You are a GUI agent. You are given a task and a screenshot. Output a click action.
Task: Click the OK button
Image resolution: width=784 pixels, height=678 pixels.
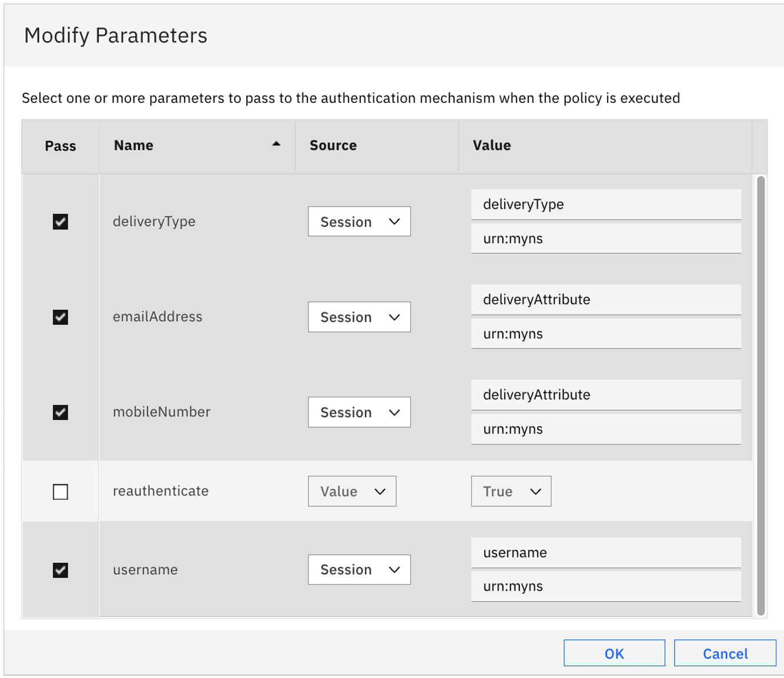point(614,653)
